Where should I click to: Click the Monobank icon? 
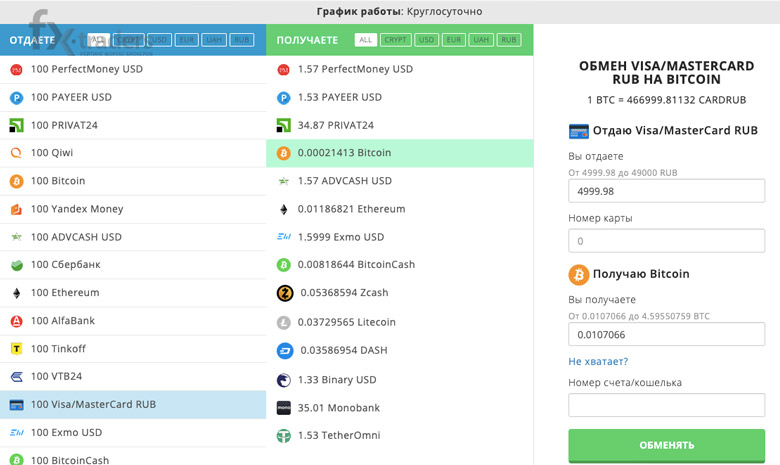tap(284, 408)
